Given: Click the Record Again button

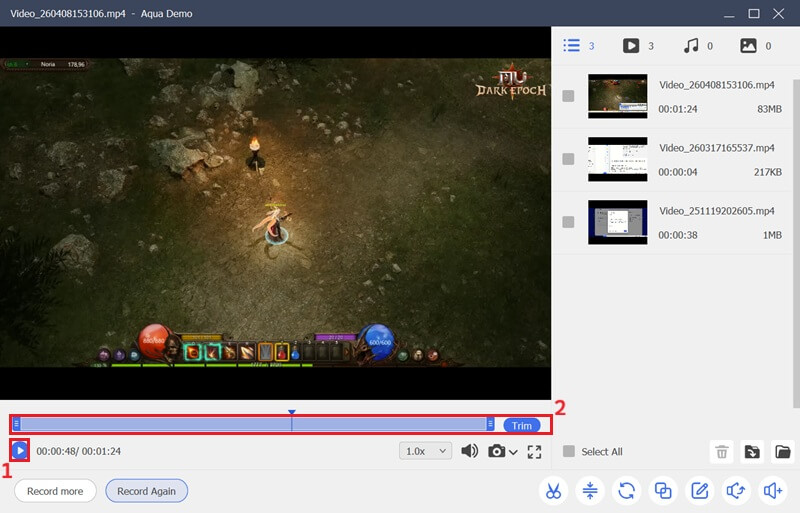Looking at the screenshot, I should click(146, 491).
